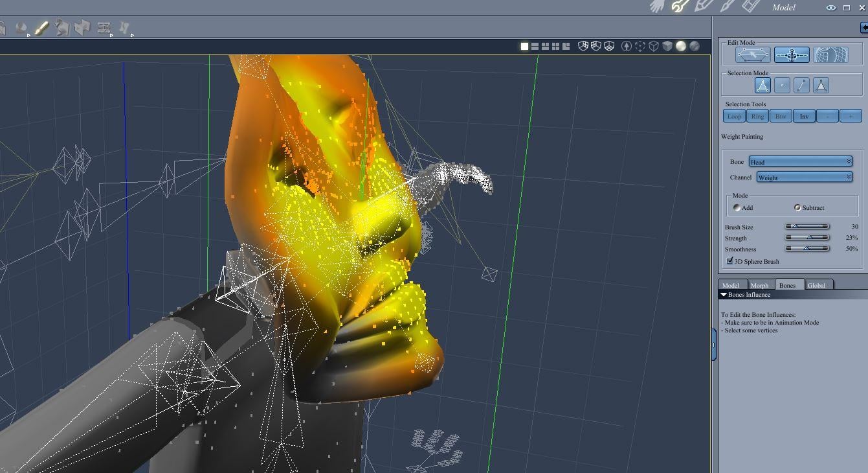Click the Smoothness value 50%
The image size is (868, 473).
click(x=852, y=249)
